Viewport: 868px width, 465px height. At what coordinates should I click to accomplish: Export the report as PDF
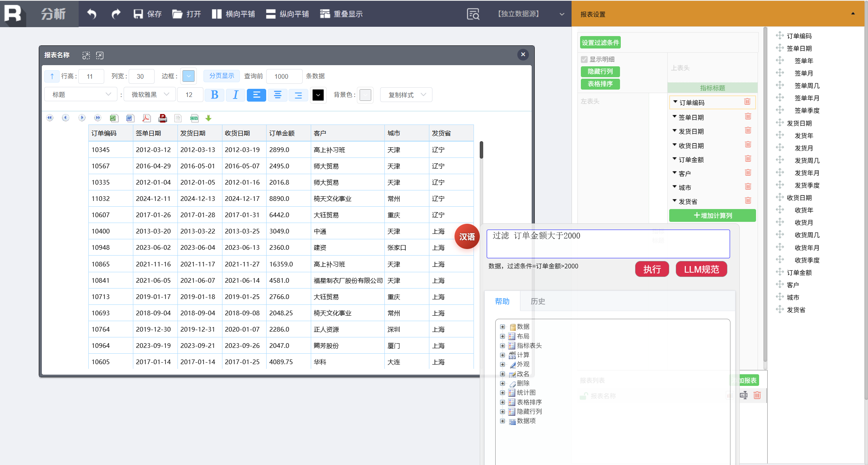[146, 118]
